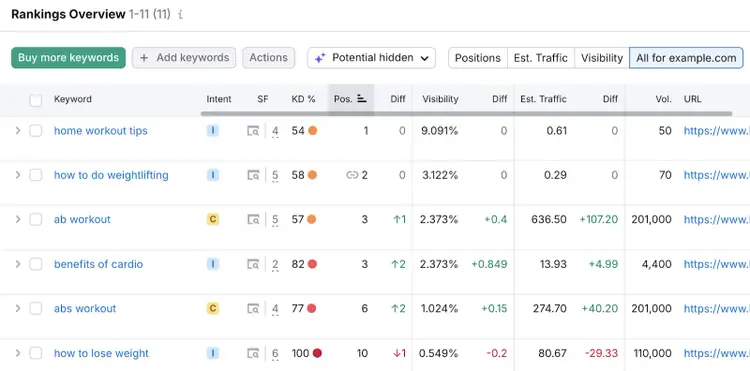Click the -29.33 traffic diff value
Viewport: 750px width, 371px height.
pos(601,353)
